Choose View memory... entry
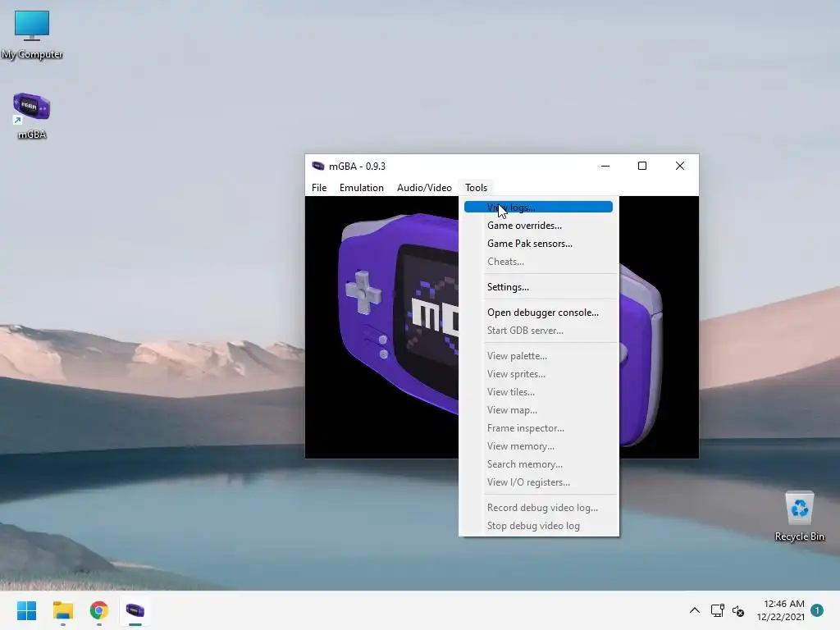Viewport: 840px width, 630px height. pos(538,446)
